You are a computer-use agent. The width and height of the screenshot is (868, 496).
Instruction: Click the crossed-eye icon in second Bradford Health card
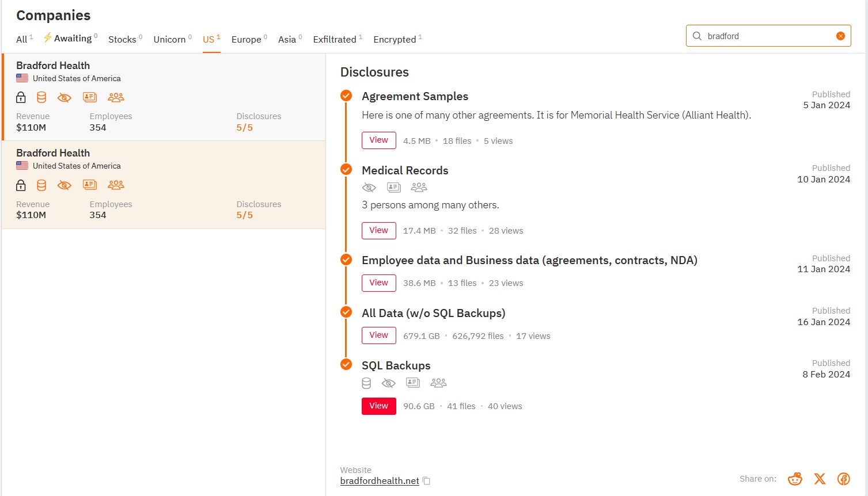(65, 185)
